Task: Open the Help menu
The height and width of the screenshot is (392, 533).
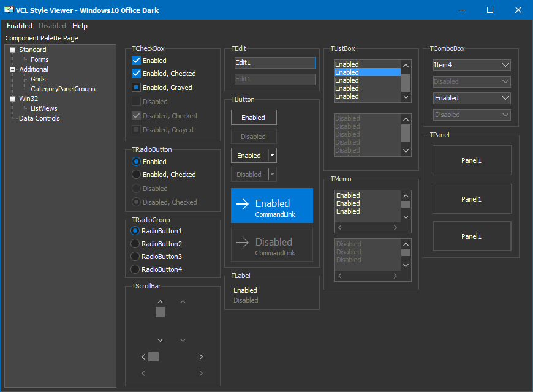Action: (x=80, y=26)
